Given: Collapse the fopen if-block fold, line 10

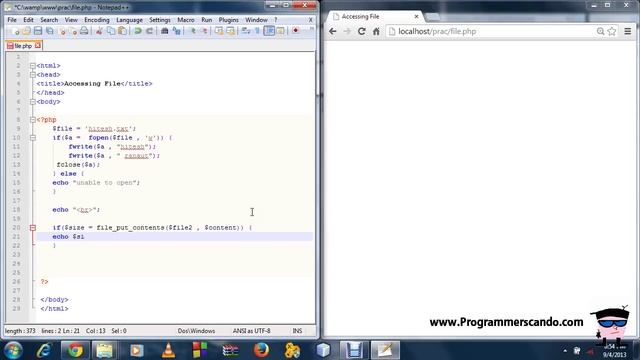Looking at the screenshot, I should [33, 138].
